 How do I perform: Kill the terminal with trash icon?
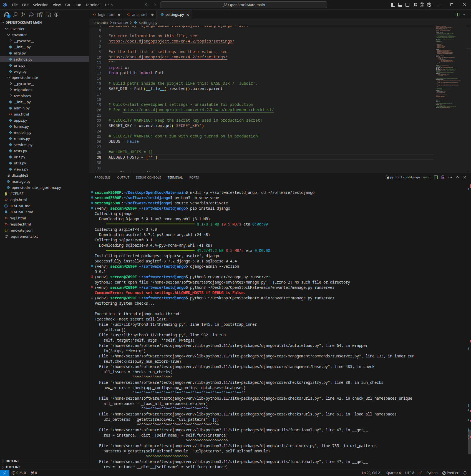coord(443,177)
